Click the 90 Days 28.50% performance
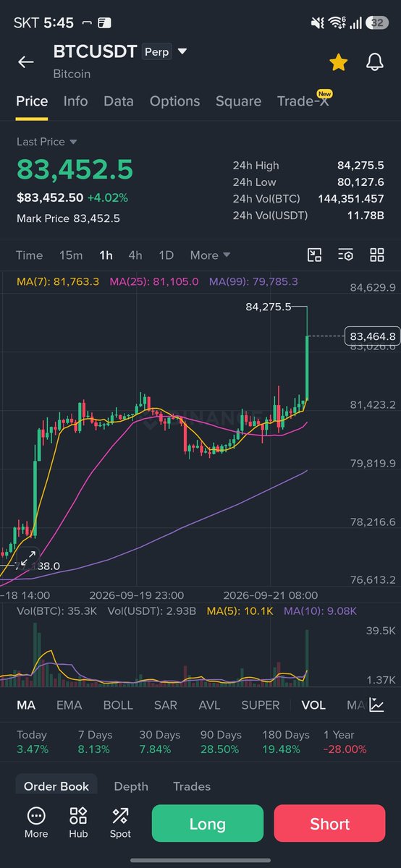401x868 pixels. [221, 741]
